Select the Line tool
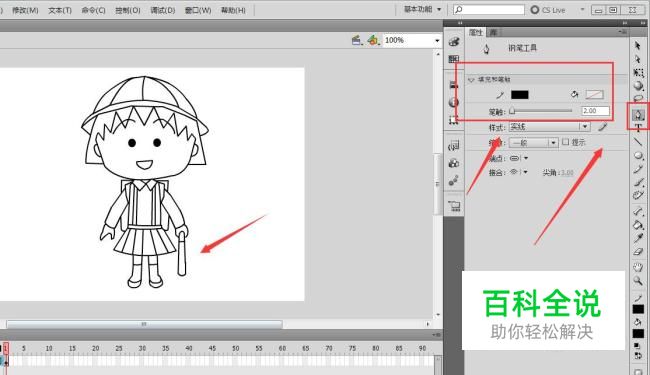This screenshot has height=375, width=650. 638,142
